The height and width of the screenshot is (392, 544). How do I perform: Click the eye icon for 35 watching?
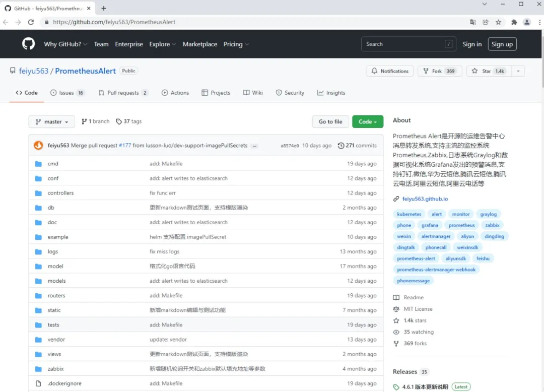tap(396, 332)
